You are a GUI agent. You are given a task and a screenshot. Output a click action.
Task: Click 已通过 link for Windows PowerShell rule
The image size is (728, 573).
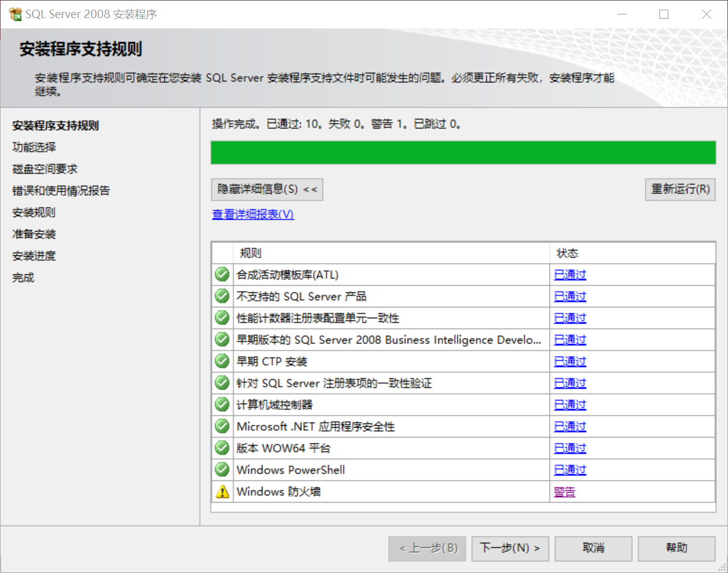[x=570, y=469]
